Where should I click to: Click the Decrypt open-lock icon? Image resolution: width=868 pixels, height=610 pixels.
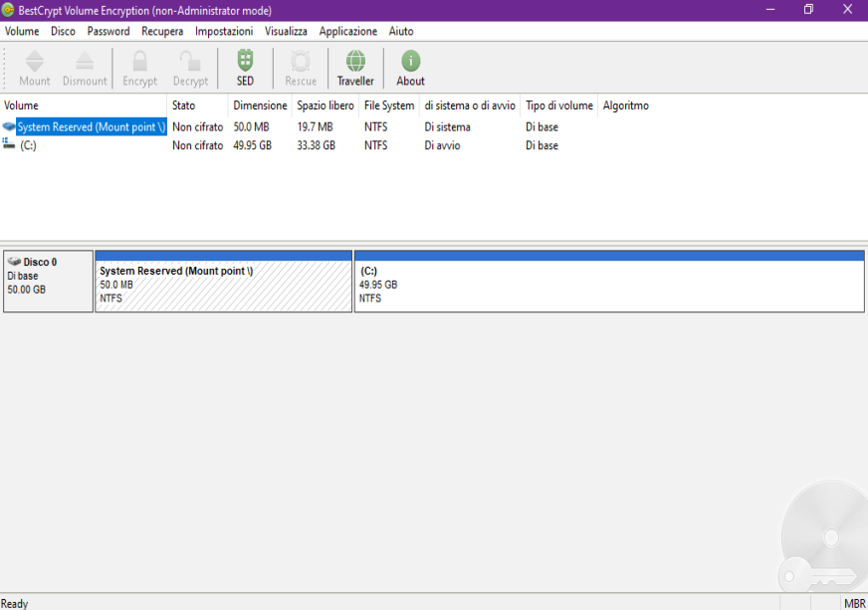click(190, 61)
